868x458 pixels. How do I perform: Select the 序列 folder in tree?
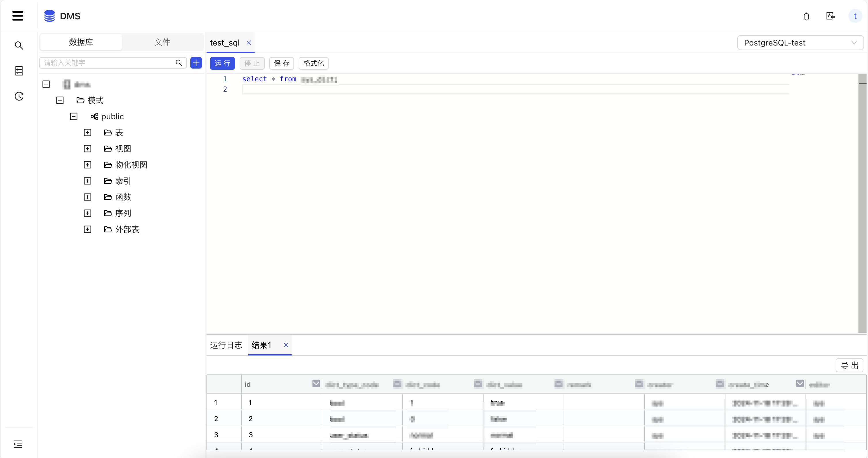[117, 213]
